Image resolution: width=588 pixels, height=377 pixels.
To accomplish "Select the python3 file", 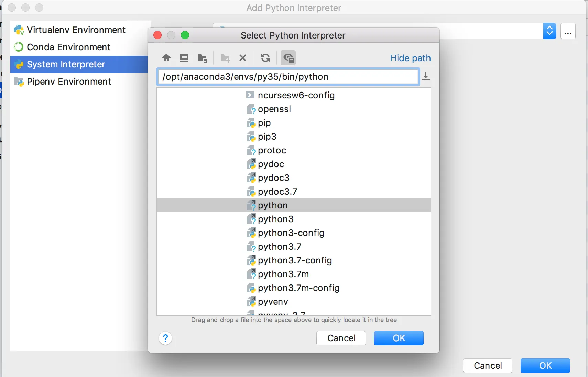I will coord(294,219).
